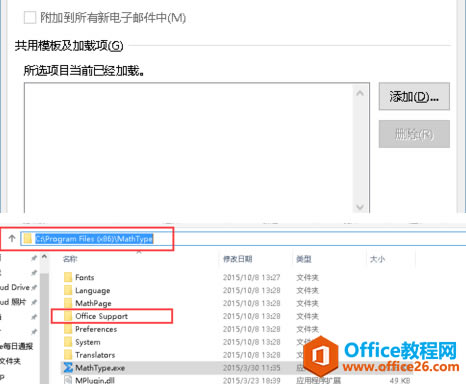Click the 文件夹 type of Language row
Viewport: 466px width, 384px height.
coord(307,291)
